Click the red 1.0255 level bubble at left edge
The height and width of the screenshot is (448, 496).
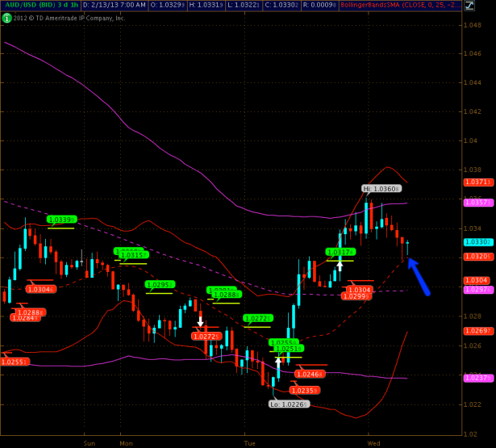click(15, 362)
